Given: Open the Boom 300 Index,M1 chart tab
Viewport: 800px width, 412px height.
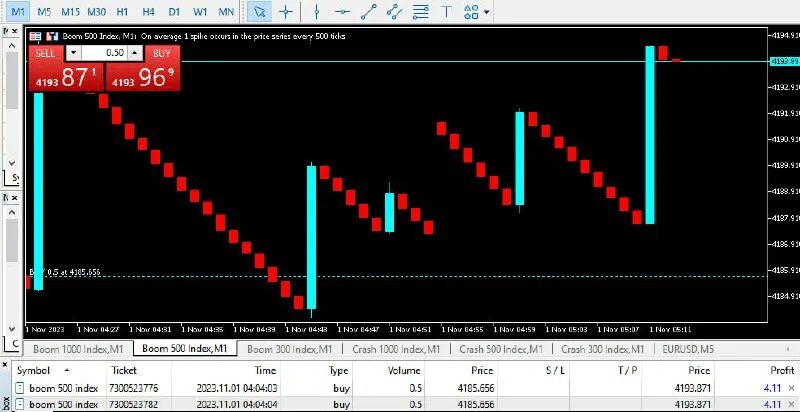Looking at the screenshot, I should click(289, 349).
